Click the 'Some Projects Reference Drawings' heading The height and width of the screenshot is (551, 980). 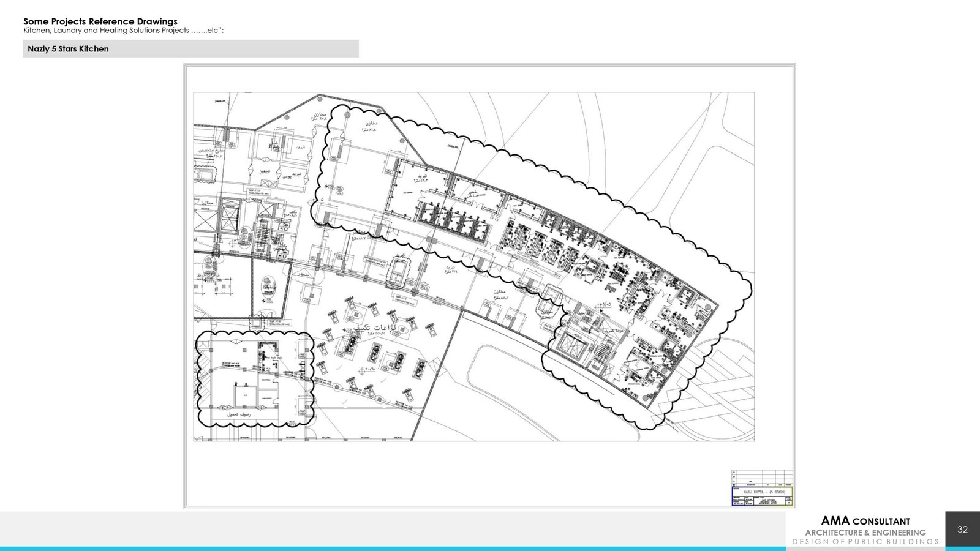[x=100, y=21]
